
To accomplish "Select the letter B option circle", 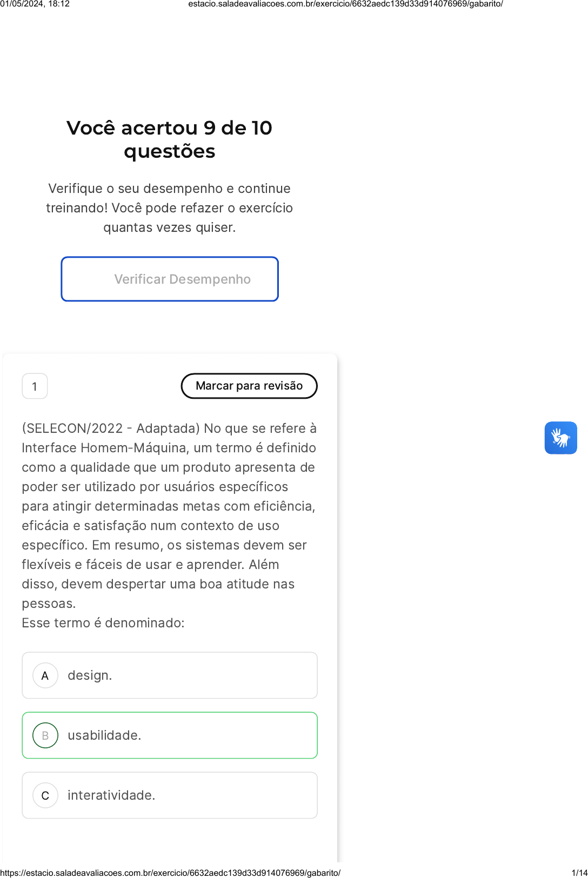I will tap(45, 735).
